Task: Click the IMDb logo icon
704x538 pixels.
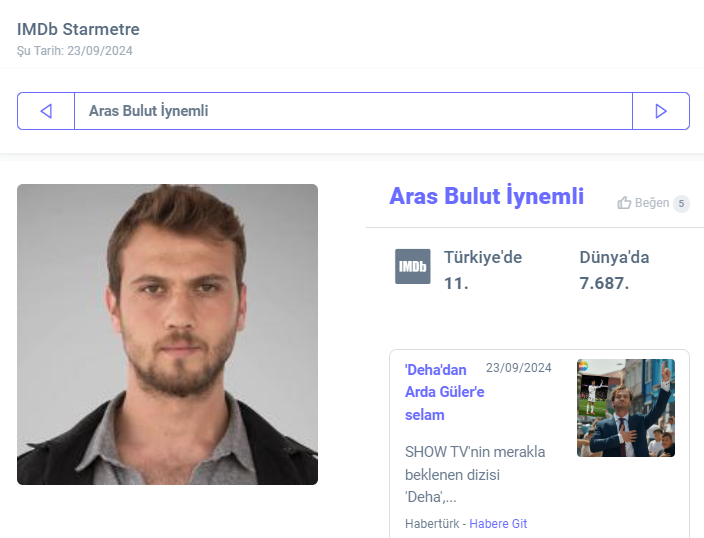Action: (x=413, y=266)
